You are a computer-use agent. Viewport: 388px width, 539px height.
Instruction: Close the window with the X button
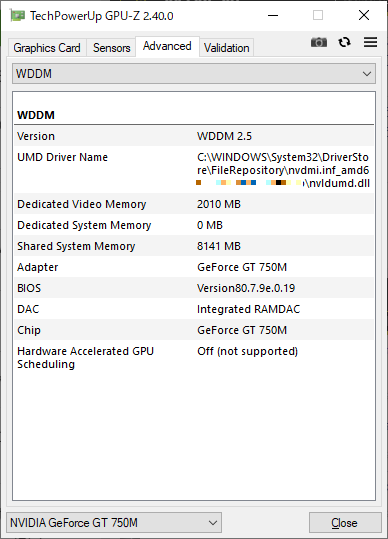(364, 15)
